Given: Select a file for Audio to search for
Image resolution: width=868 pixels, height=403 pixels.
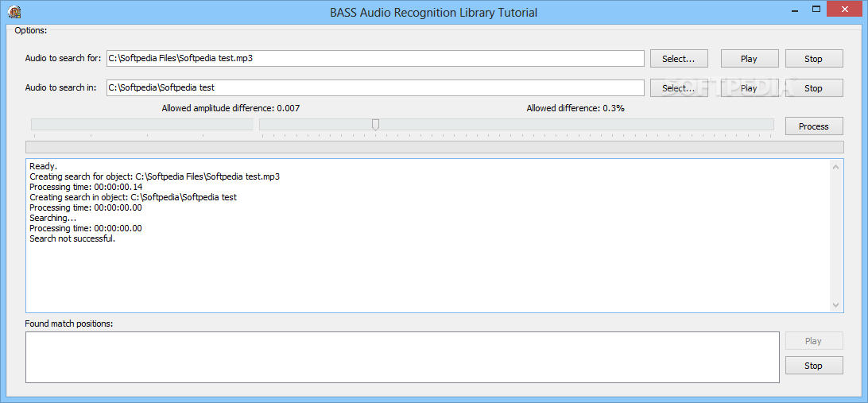Looking at the screenshot, I should [679, 59].
